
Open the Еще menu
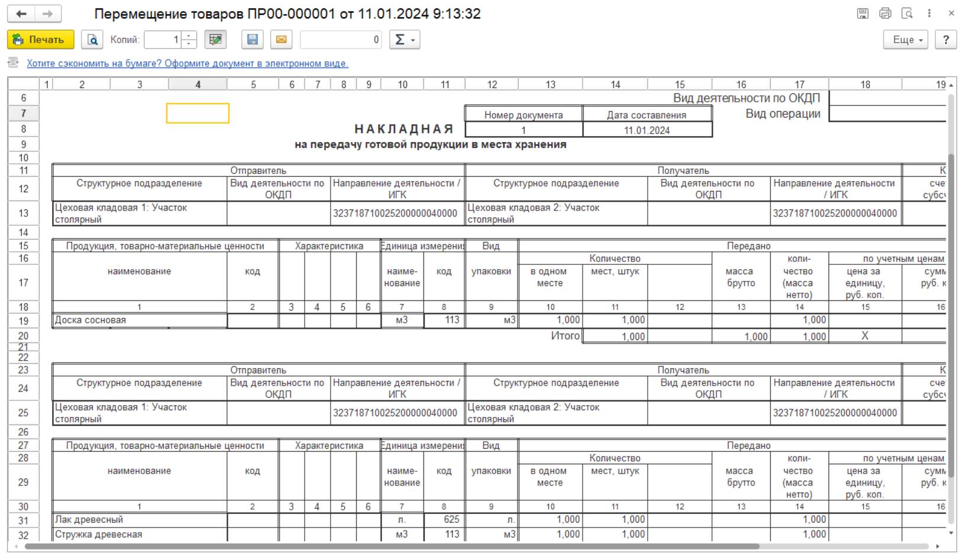coord(906,40)
